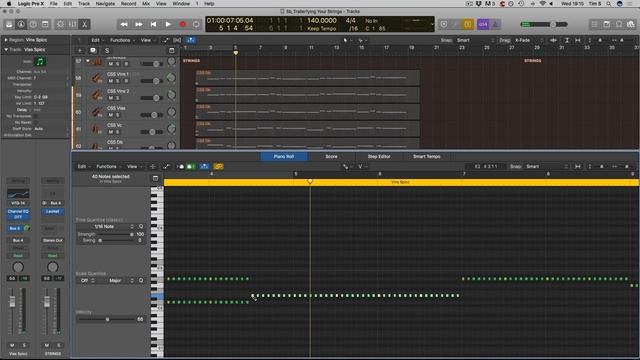Toggle the Cycle mode button
The height and width of the screenshot is (360, 640).
[196, 24]
